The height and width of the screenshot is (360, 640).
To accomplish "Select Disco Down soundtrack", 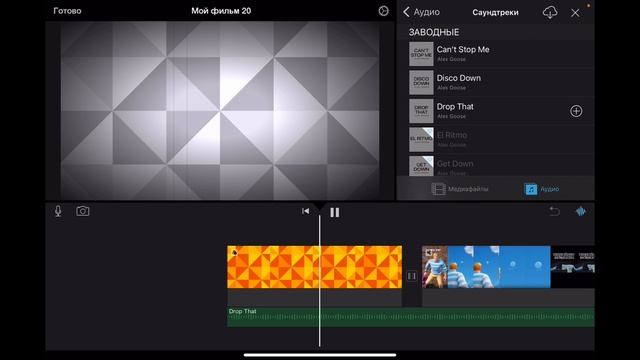I will [x=496, y=82].
